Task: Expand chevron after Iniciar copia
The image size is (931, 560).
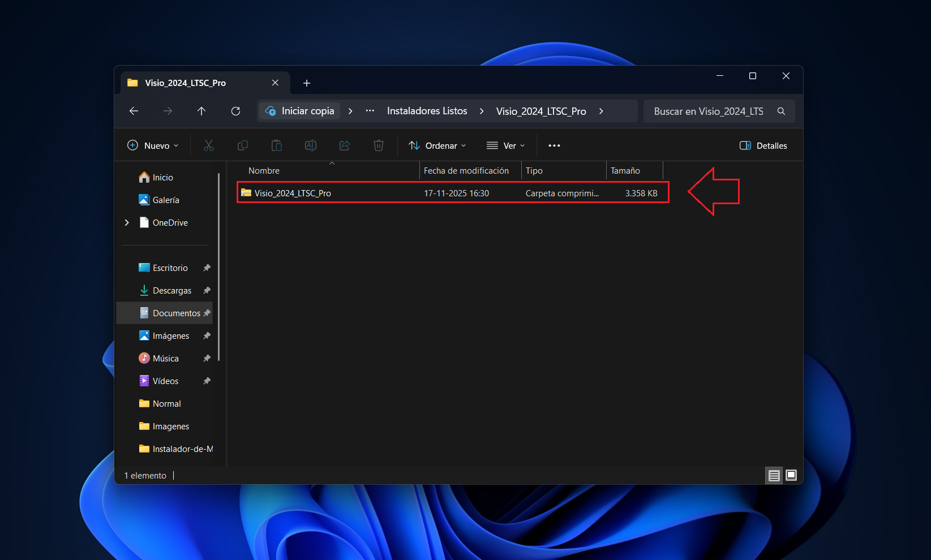Action: (x=350, y=111)
